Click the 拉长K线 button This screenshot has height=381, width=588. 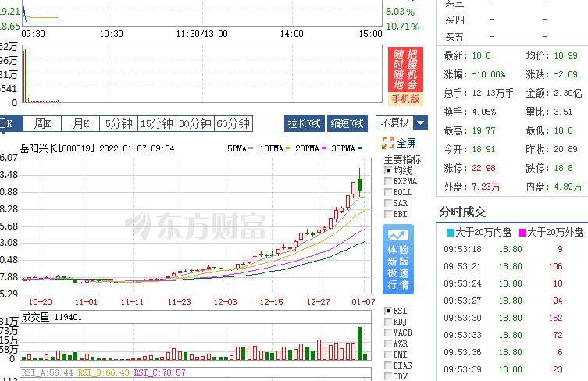point(304,123)
